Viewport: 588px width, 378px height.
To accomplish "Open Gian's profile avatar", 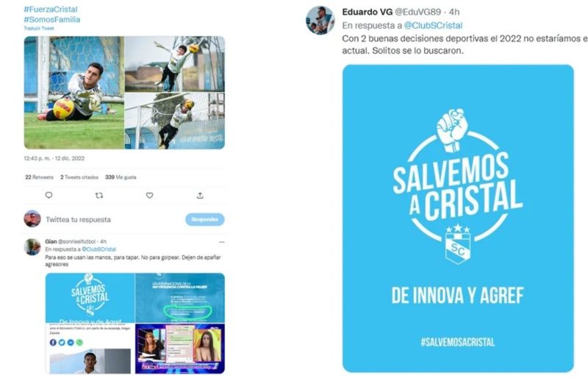I will point(32,247).
